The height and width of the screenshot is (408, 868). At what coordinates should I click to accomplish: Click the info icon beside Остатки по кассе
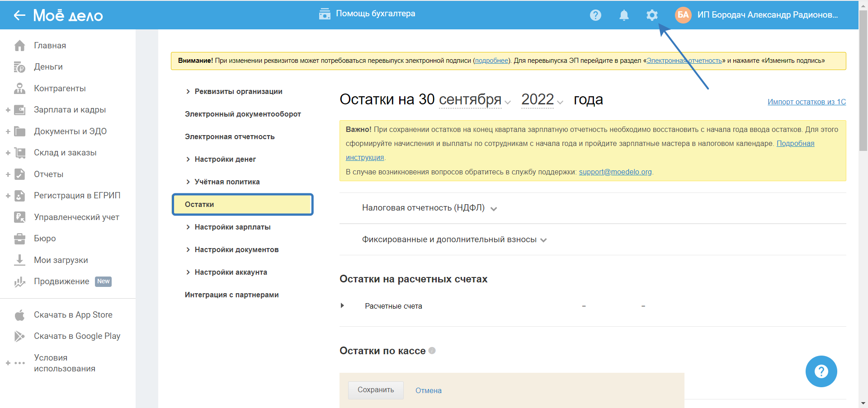[432, 351]
